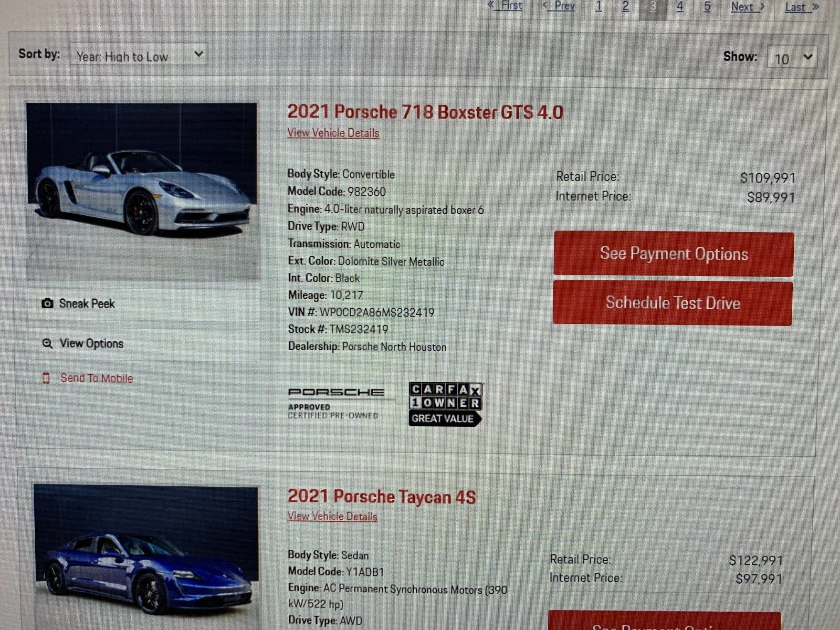Open the Show results count dropdown
Viewport: 840px width, 630px height.
(x=793, y=58)
